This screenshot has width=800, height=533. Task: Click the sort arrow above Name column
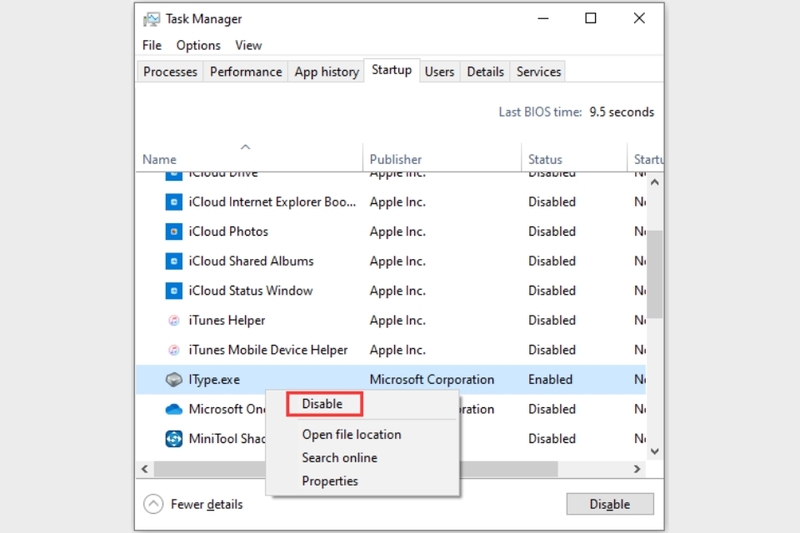click(x=245, y=147)
